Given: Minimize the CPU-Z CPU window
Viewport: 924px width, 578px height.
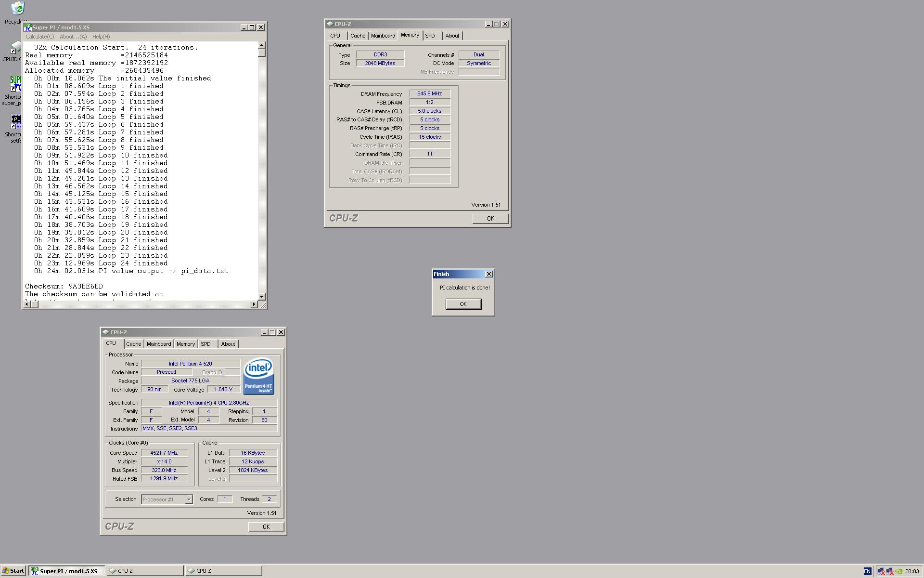Looking at the screenshot, I should (x=264, y=332).
